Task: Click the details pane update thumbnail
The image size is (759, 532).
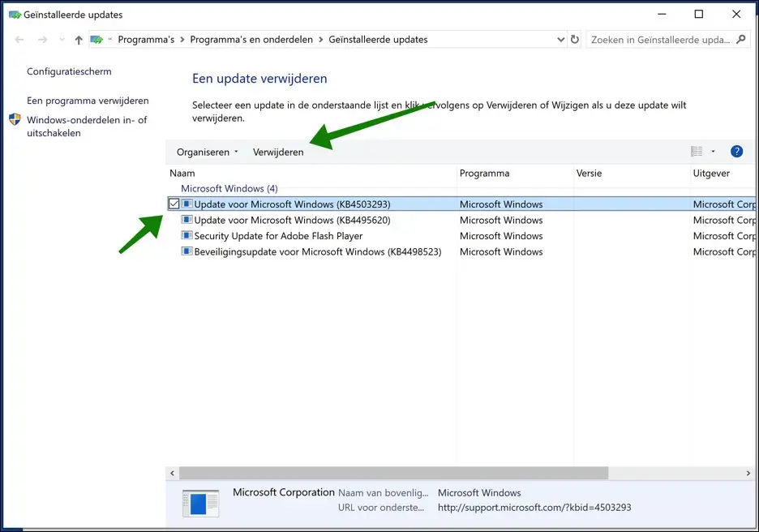Action: point(200,504)
